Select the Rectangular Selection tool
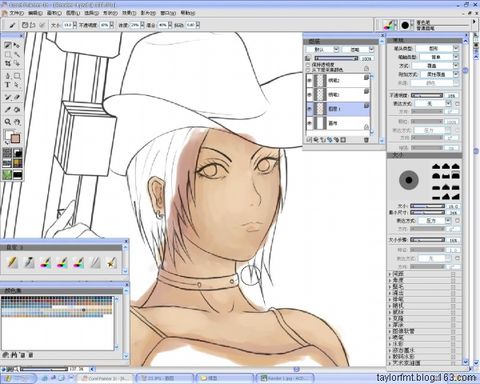The image size is (480, 384). [8, 54]
